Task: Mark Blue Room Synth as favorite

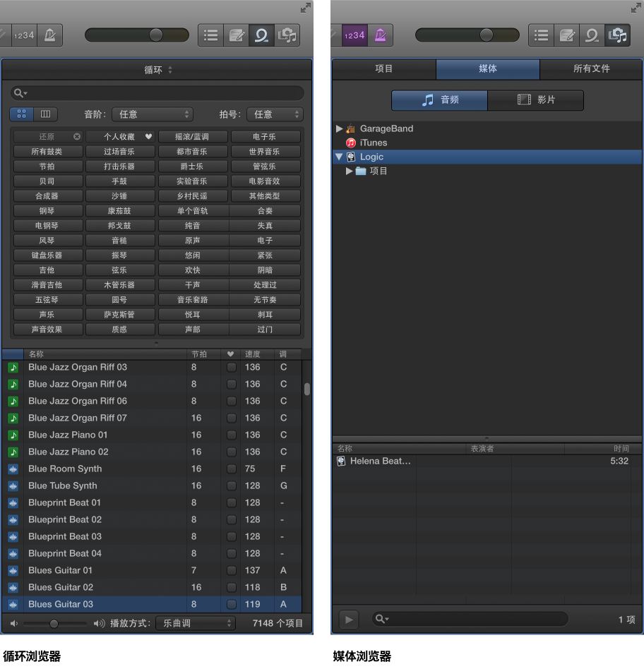Action: click(x=231, y=469)
